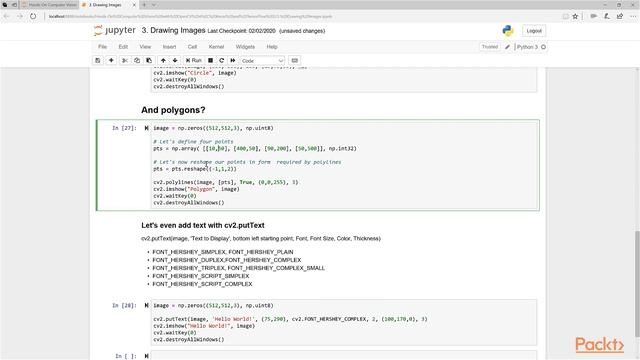Screen dimensions: 640x360
Task: Open reading view icon in address bar
Action: pos(565,16)
